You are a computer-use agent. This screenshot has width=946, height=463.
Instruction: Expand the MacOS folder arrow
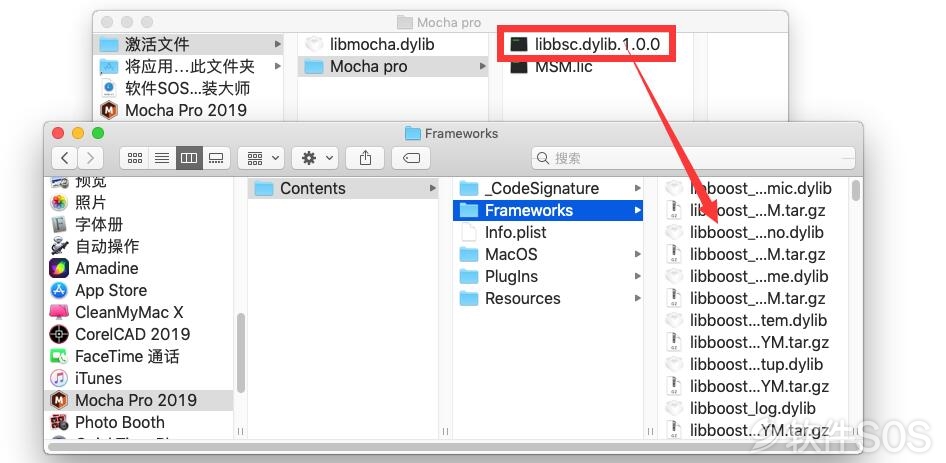click(637, 254)
